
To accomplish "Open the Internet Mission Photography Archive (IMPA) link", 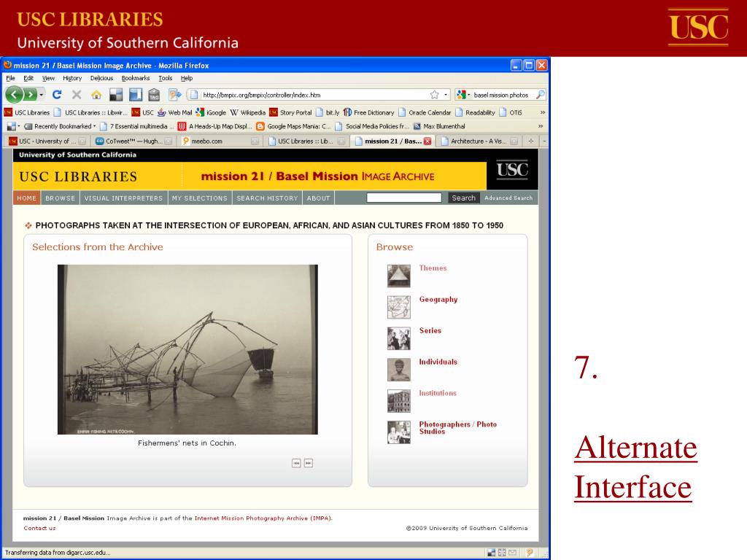I will pos(263,518).
